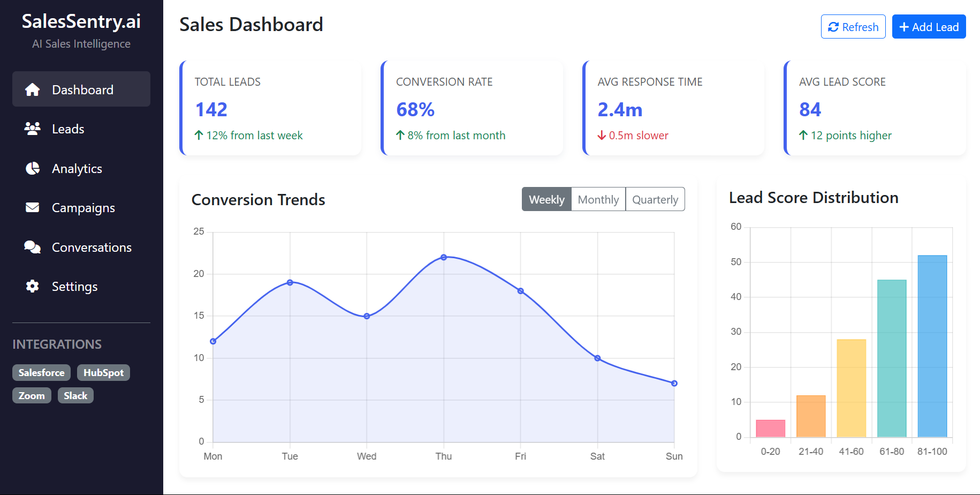Open the Dashboard menu item

coord(81,89)
